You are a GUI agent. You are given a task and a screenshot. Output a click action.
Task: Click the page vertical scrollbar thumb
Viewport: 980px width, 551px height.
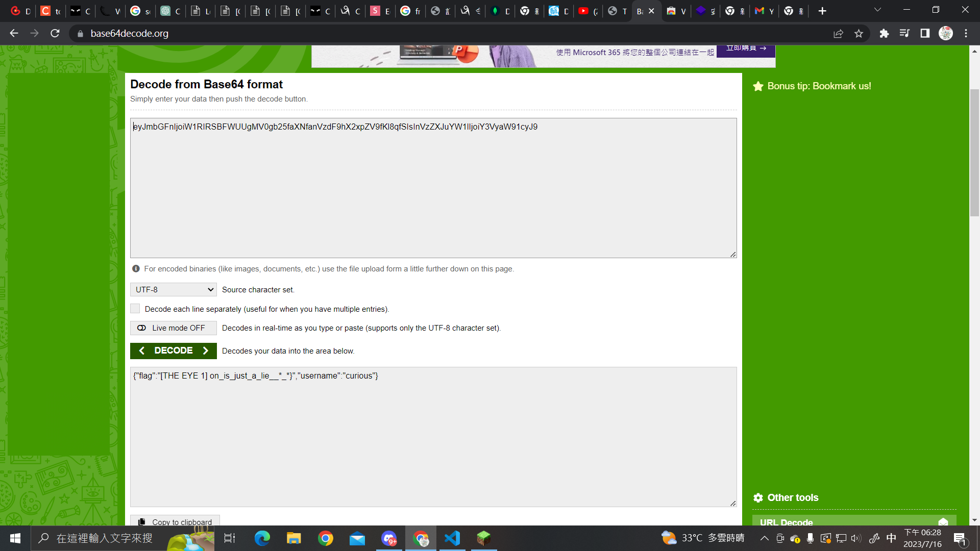point(974,153)
